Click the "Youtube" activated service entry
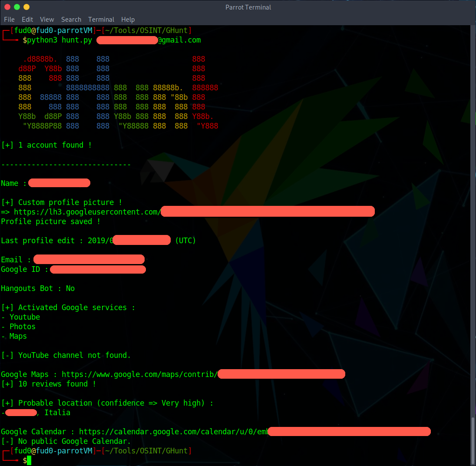The height and width of the screenshot is (466, 476). pos(25,317)
